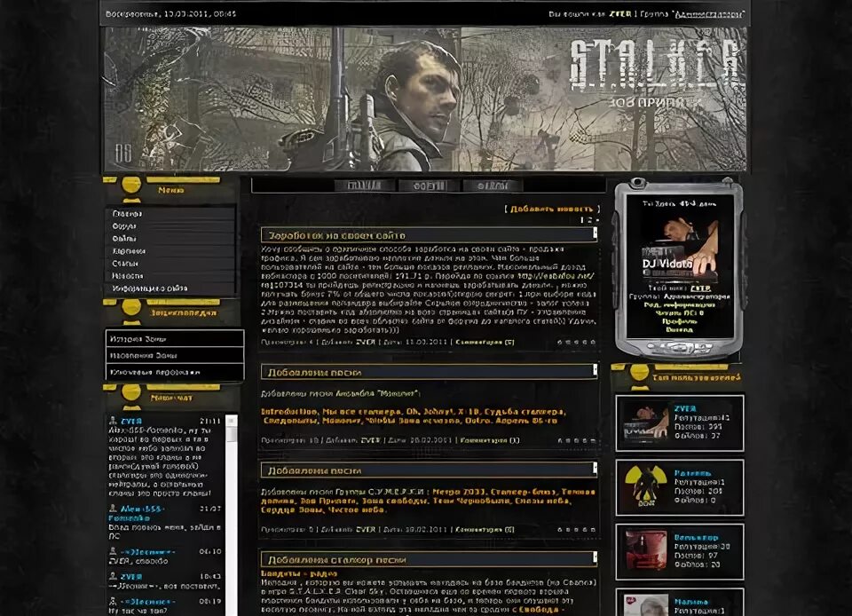The height and width of the screenshot is (616, 852).
Task: Open the Население Зоны encyclopedia entry
Action: pyautogui.click(x=175, y=355)
